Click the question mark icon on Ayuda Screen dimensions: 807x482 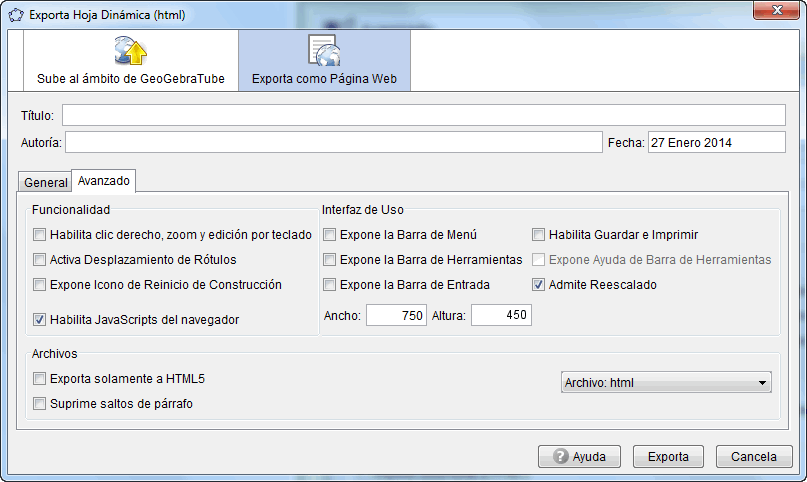(560, 456)
